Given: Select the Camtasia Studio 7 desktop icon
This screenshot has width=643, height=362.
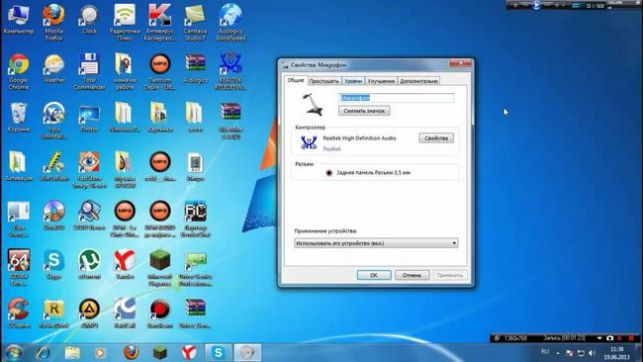Looking at the screenshot, I should tap(195, 21).
